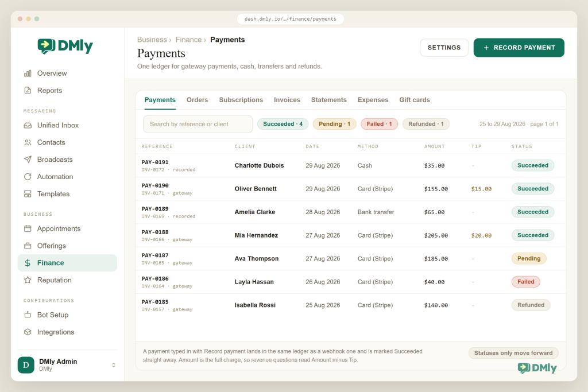Click the $20.00 tip value
Screen dimensions: 588x392
[x=482, y=235]
